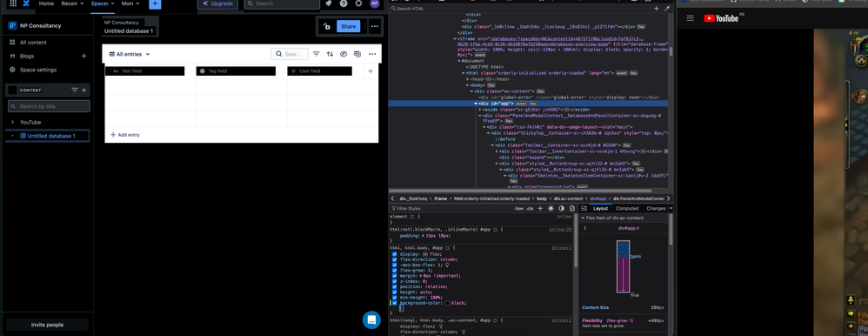Uncheck the background-color: black declaration
The height and width of the screenshot is (336, 868).
(395, 303)
